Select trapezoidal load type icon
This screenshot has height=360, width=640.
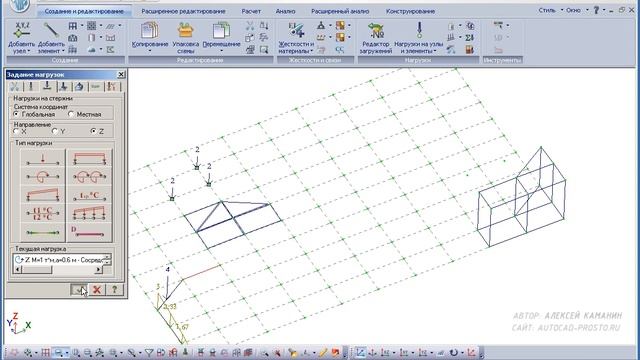[x=43, y=195]
